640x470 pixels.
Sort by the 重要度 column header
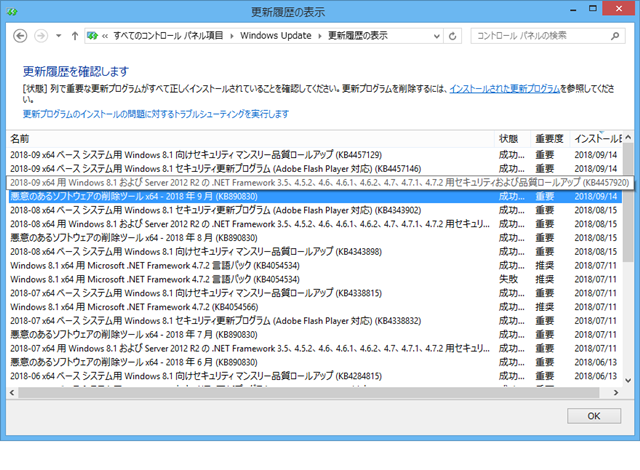point(550,139)
